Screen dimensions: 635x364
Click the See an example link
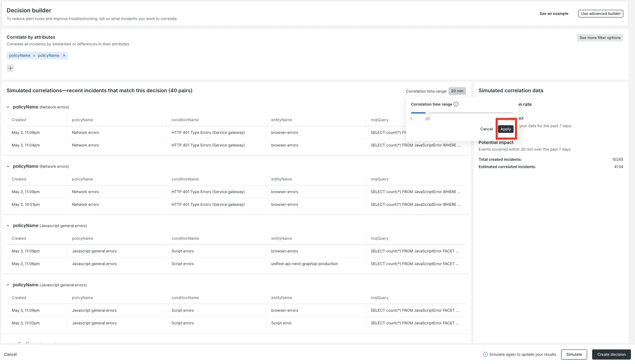click(554, 14)
